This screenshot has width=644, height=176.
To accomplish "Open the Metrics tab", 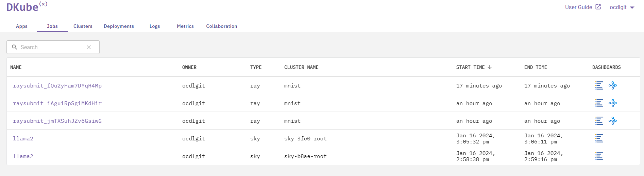I will click(185, 26).
